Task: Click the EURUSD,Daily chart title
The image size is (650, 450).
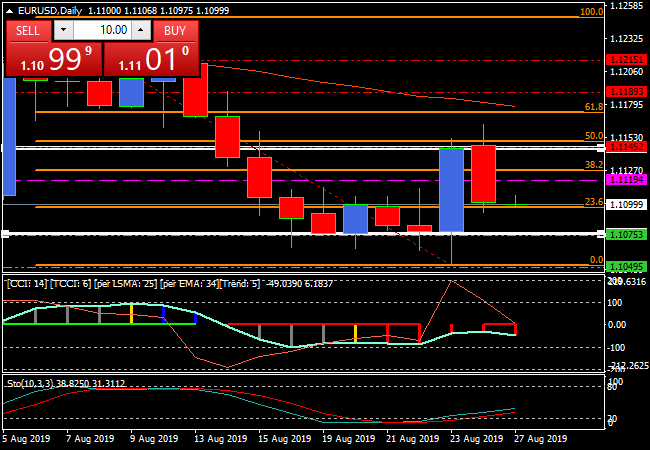Action: click(50, 11)
